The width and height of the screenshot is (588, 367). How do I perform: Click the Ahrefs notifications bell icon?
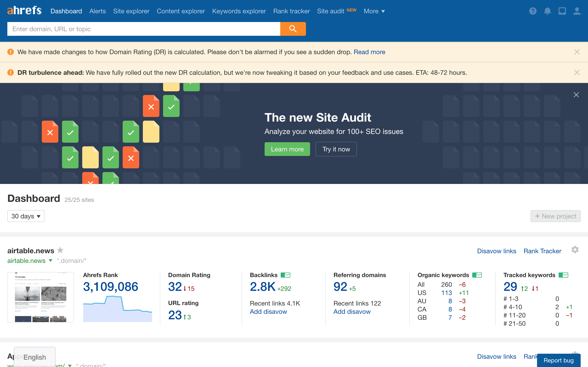click(x=547, y=11)
